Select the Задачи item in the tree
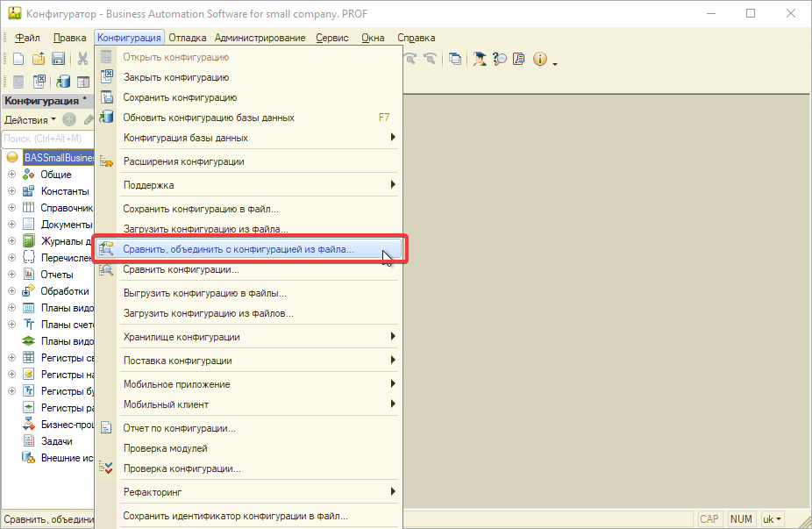This screenshot has width=812, height=529. pyautogui.click(x=57, y=441)
